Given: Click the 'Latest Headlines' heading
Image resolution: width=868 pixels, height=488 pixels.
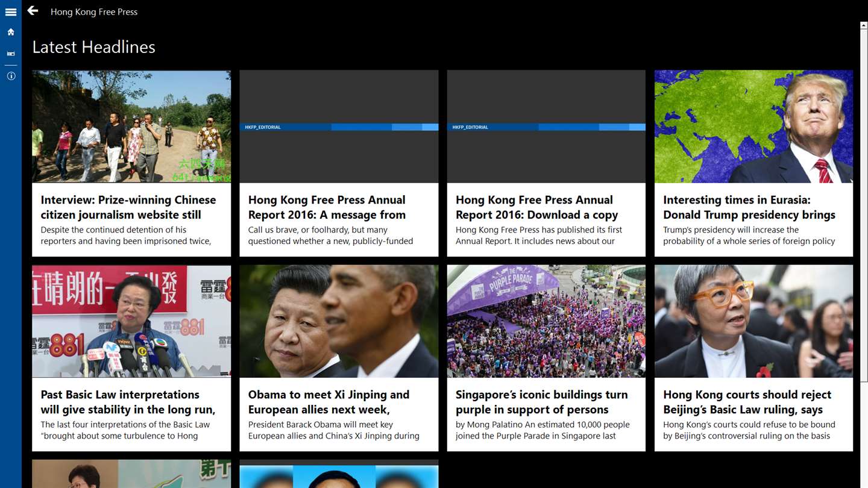Looking at the screenshot, I should (x=93, y=47).
